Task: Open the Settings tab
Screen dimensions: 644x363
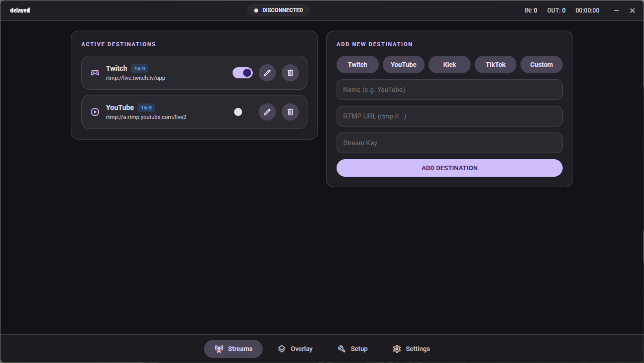Action: point(411,349)
